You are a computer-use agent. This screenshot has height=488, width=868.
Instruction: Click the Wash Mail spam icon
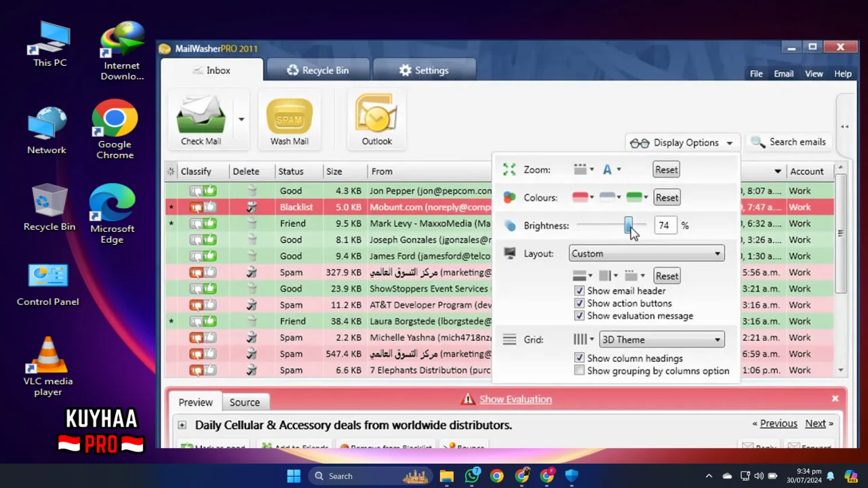coord(290,116)
